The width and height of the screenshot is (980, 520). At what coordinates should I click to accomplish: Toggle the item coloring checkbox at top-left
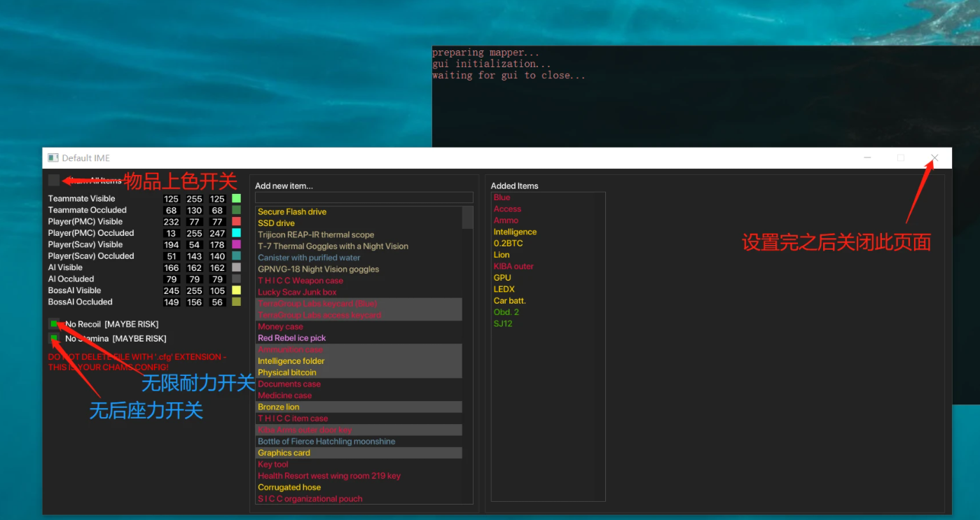click(54, 181)
